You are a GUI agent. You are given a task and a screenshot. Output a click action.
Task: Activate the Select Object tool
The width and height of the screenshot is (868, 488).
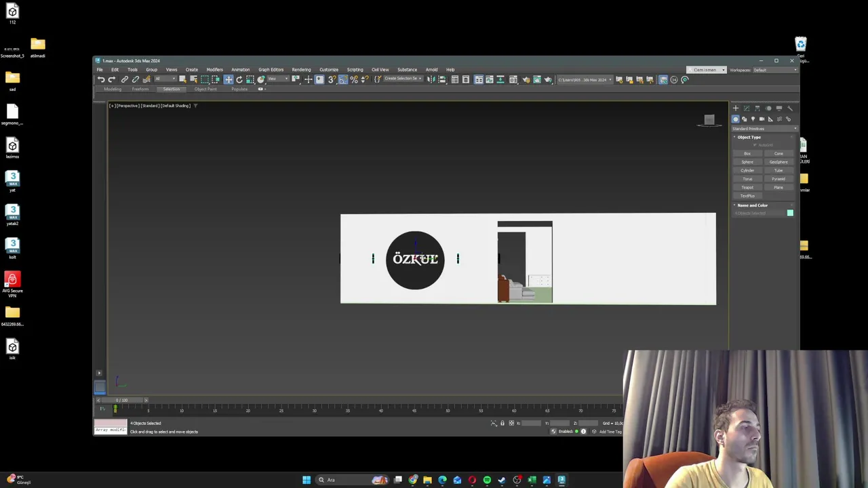[x=182, y=79]
